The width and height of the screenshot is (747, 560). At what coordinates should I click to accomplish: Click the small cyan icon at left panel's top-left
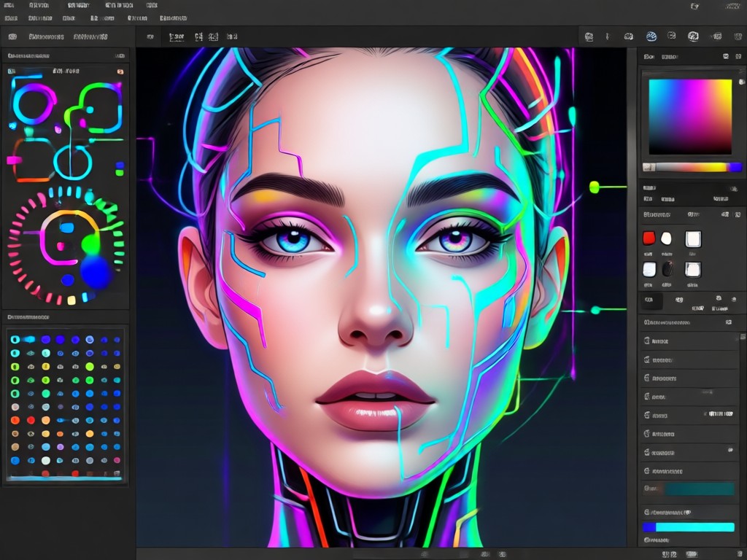(x=12, y=71)
